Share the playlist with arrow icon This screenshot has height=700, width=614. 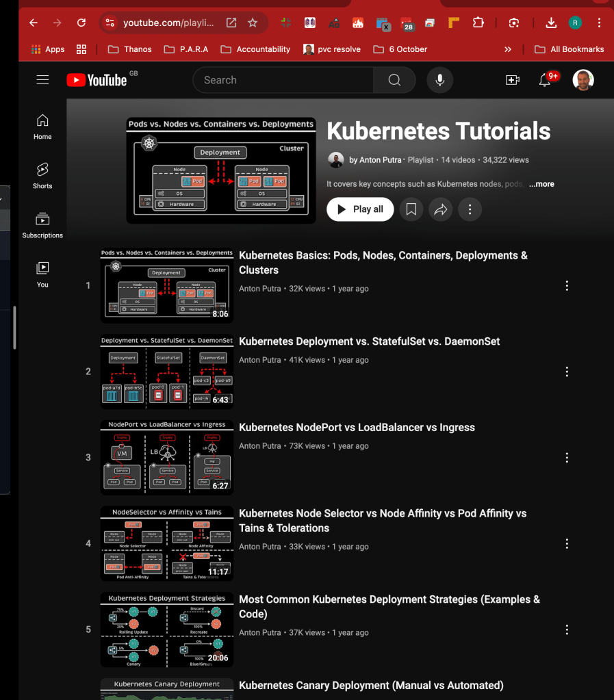441,209
